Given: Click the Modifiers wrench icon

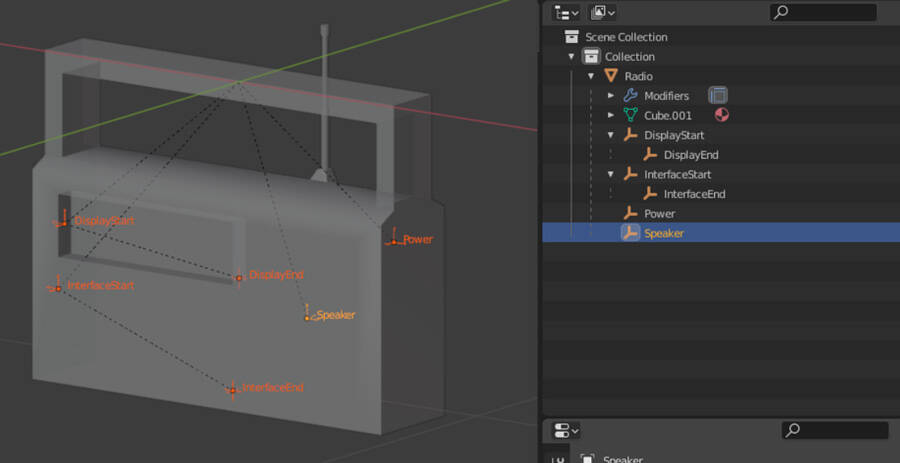Looking at the screenshot, I should pyautogui.click(x=630, y=96).
